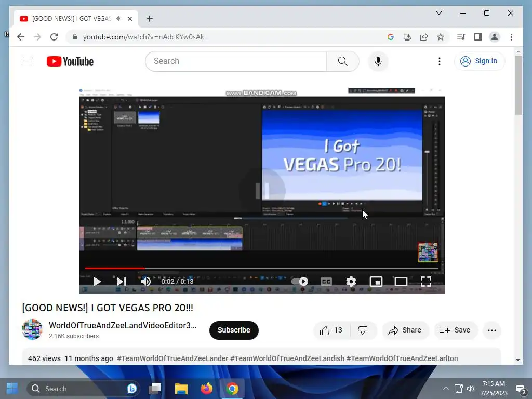Open Google icon in address bar
Image resolution: width=532 pixels, height=399 pixels.
coord(391,37)
